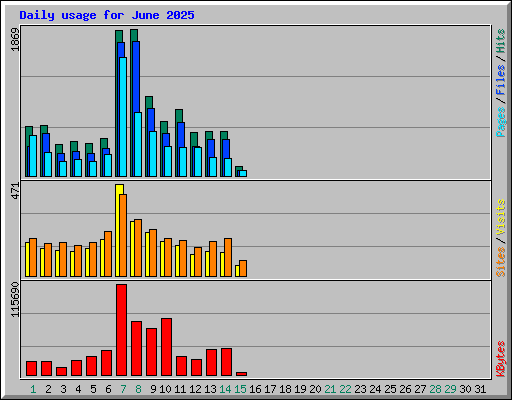Click the 471 visits scale value
This screenshot has height=400, width=512.
click(15, 191)
